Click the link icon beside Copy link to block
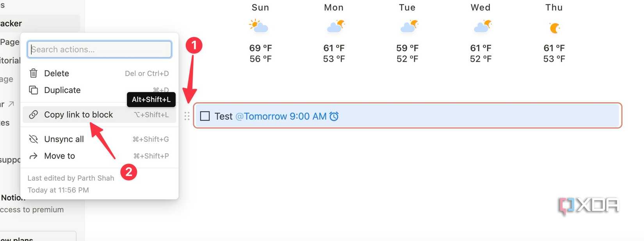This screenshot has height=241, width=644. click(x=34, y=114)
